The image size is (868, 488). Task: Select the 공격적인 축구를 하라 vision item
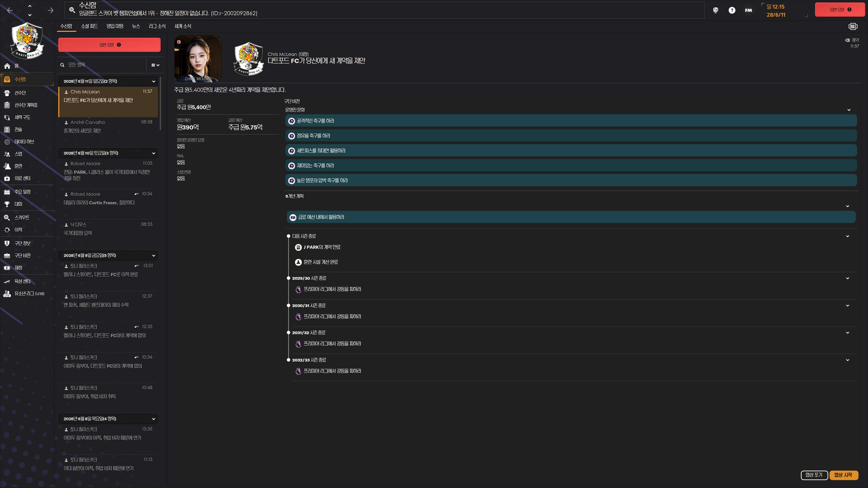tap(571, 121)
